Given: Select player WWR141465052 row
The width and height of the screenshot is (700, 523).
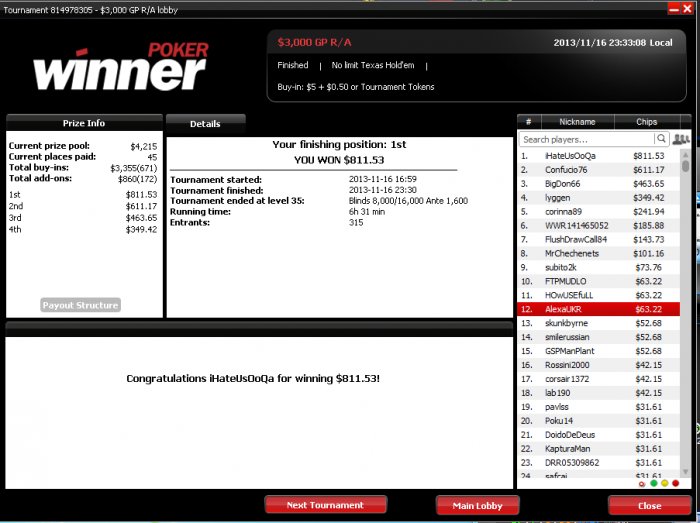Looking at the screenshot, I should 599,225.
